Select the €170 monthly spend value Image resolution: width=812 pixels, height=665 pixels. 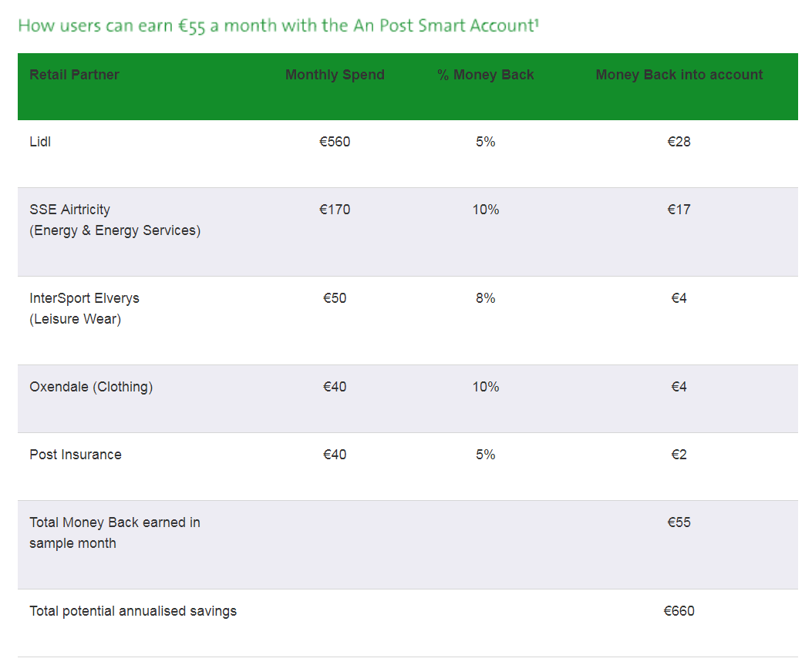coord(335,210)
